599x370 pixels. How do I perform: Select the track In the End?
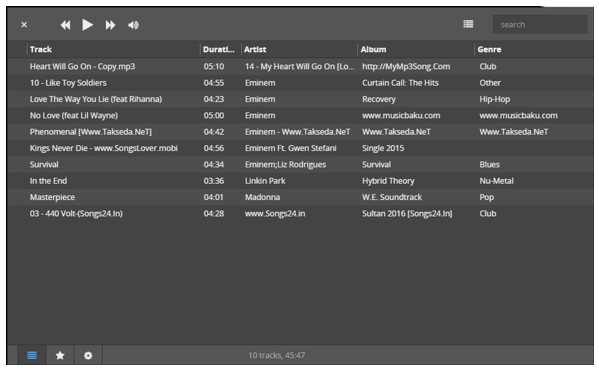[300, 181]
